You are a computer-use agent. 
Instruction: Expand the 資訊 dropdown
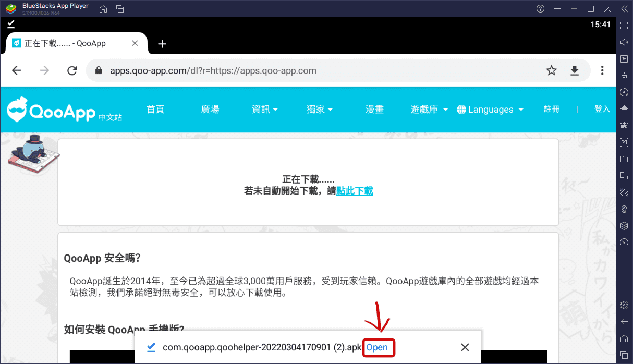point(265,109)
